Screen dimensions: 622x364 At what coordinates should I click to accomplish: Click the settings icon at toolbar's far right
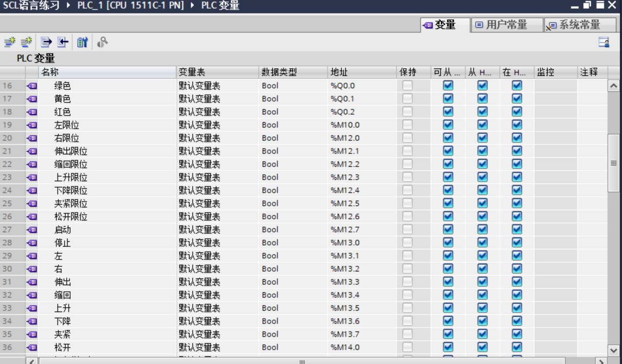604,42
